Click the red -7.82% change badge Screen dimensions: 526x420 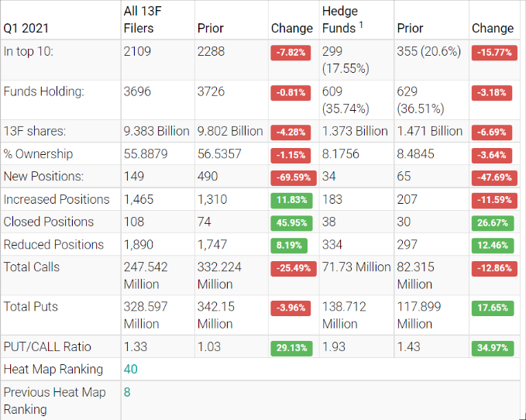[x=291, y=53]
